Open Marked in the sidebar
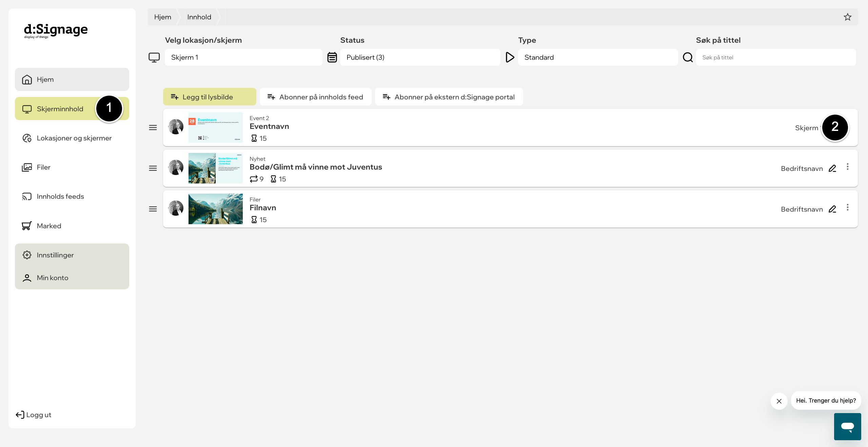 tap(72, 226)
